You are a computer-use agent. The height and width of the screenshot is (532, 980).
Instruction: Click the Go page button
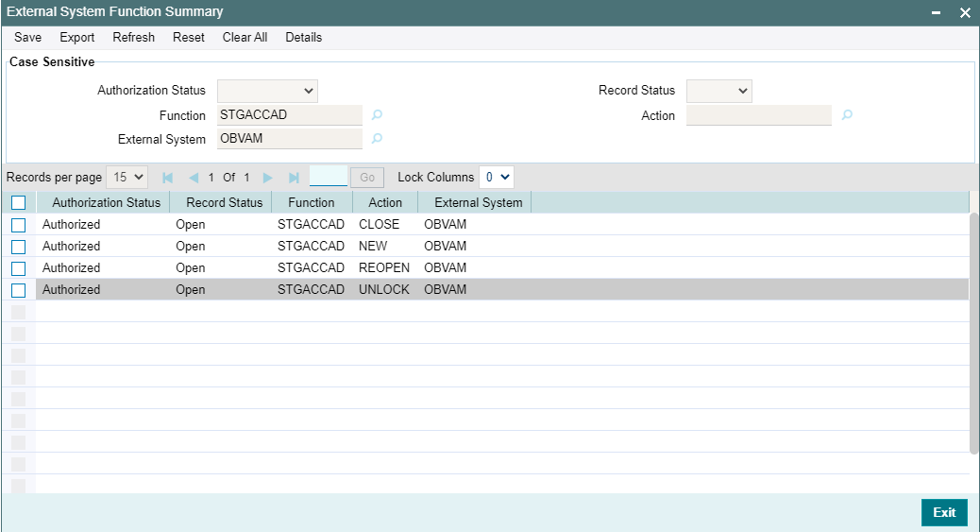point(367,177)
